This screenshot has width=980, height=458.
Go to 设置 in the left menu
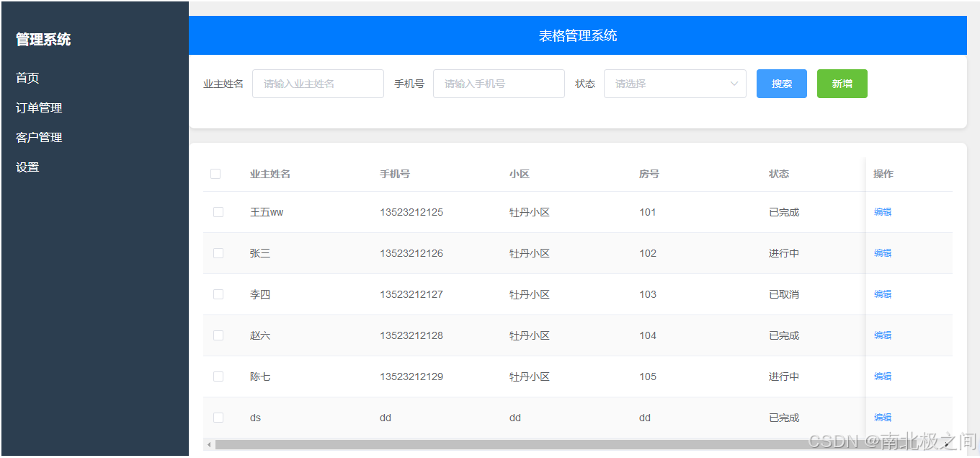click(x=27, y=167)
